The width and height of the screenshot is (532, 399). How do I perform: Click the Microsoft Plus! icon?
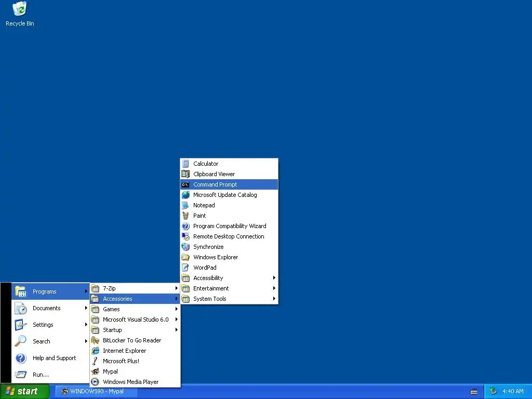point(96,361)
